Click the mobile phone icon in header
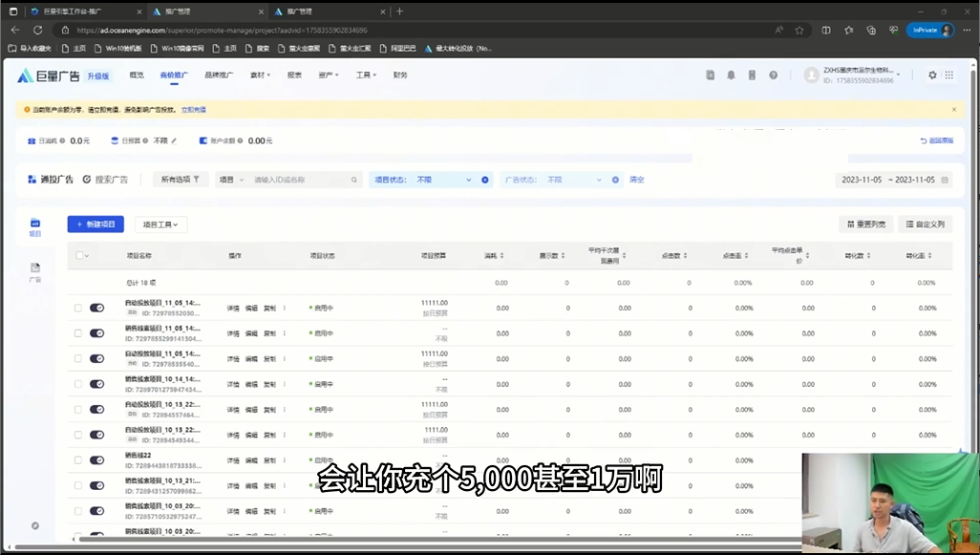This screenshot has height=555, width=980. 752,75
